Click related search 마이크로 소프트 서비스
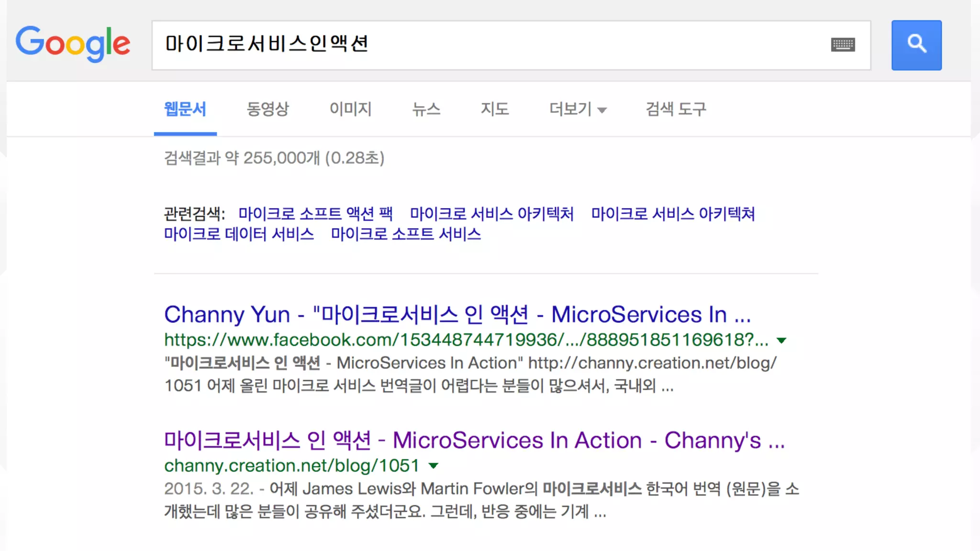This screenshot has width=980, height=551. [406, 234]
